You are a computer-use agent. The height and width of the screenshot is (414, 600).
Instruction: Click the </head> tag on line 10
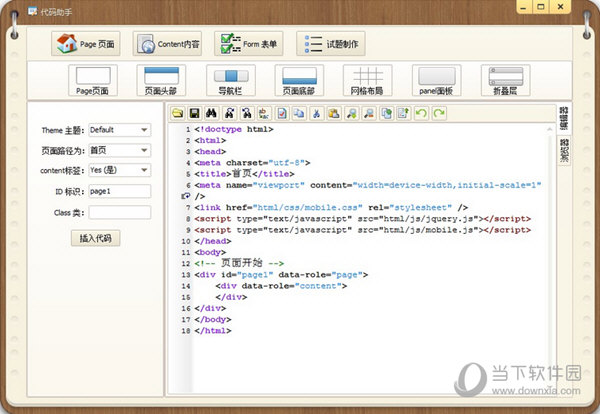click(x=213, y=241)
